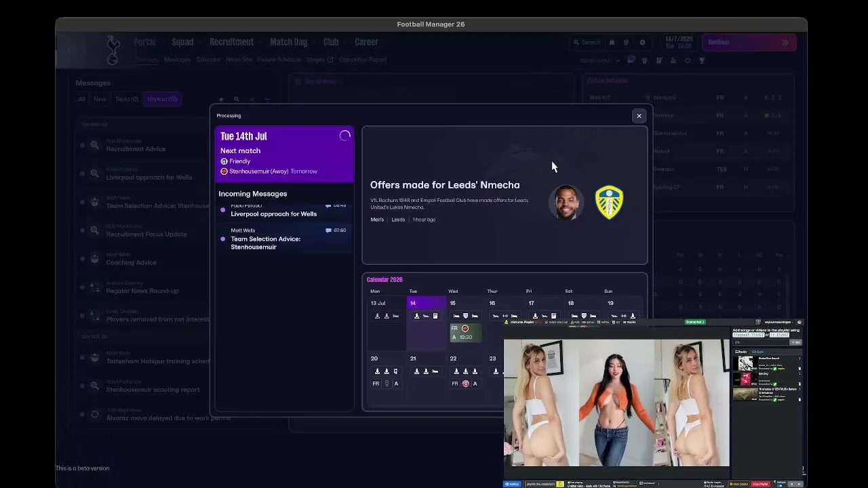Click the Calendar 2026 heading
868x488 pixels.
click(x=384, y=280)
